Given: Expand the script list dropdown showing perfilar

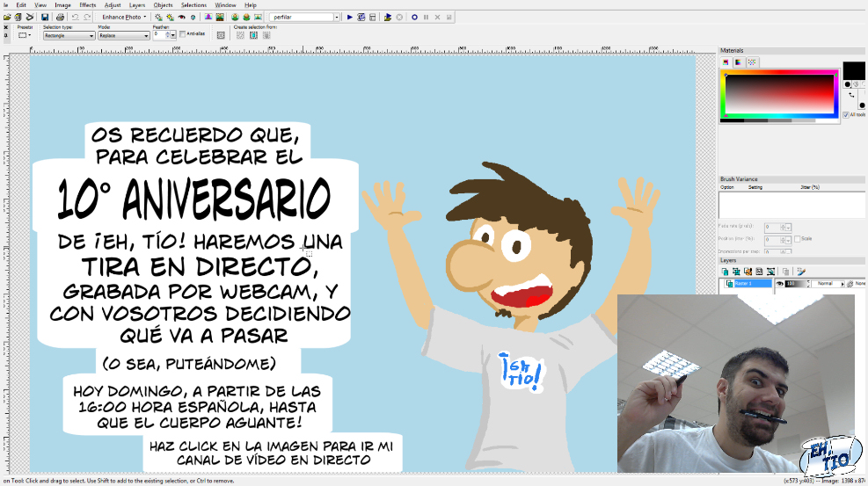Looking at the screenshot, I should (x=336, y=17).
